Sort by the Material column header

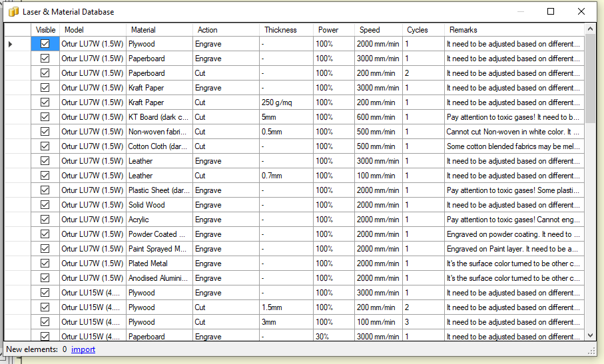coord(159,30)
